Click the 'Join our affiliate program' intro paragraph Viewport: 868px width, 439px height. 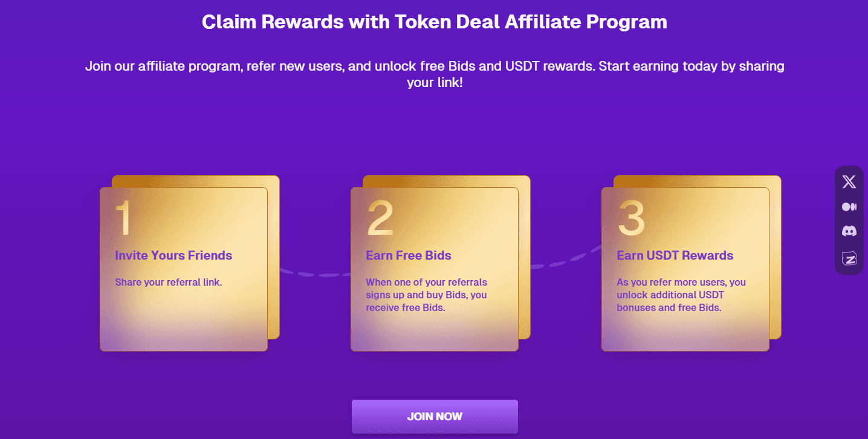pos(435,74)
